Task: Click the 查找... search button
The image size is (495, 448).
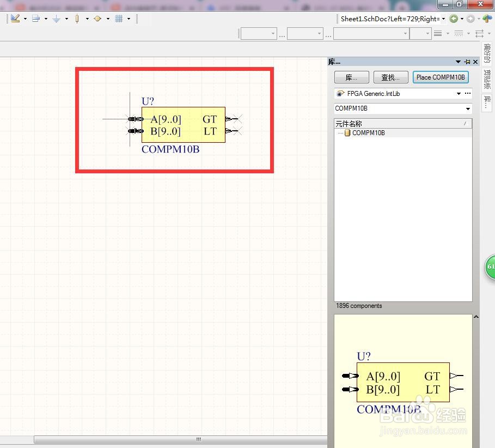Action: point(390,77)
